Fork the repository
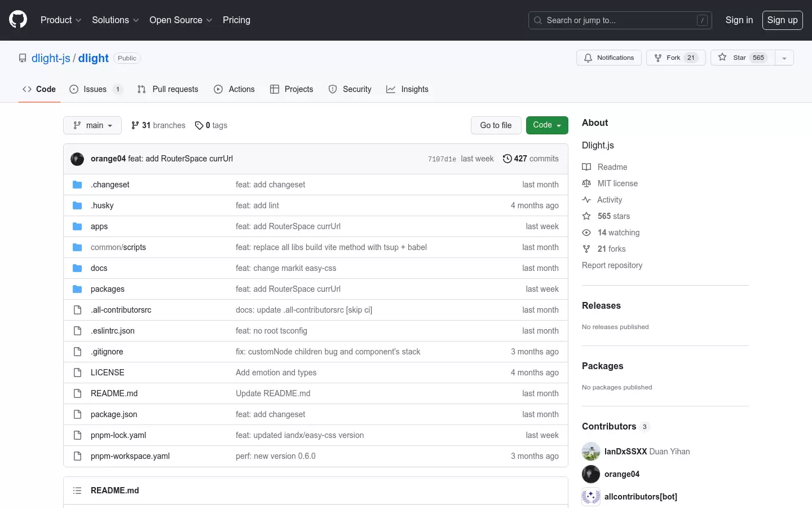 tap(676, 58)
